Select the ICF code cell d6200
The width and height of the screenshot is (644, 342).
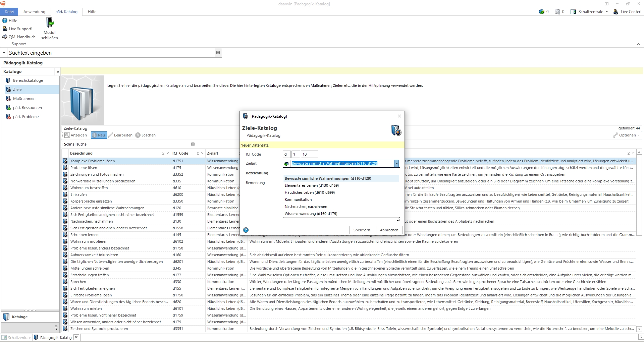pos(188,194)
